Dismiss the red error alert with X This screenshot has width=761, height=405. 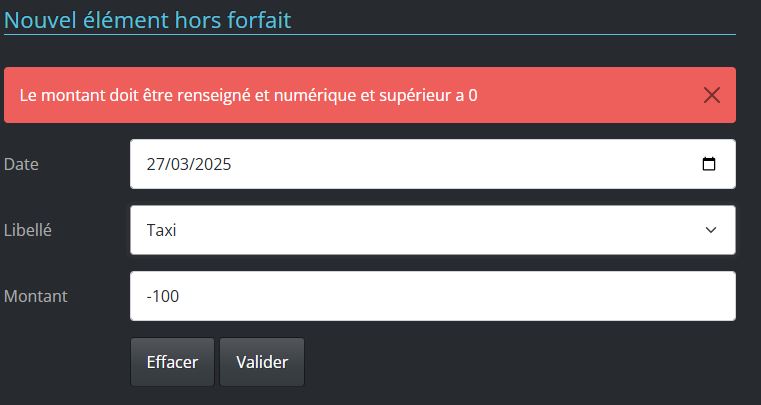(x=711, y=95)
